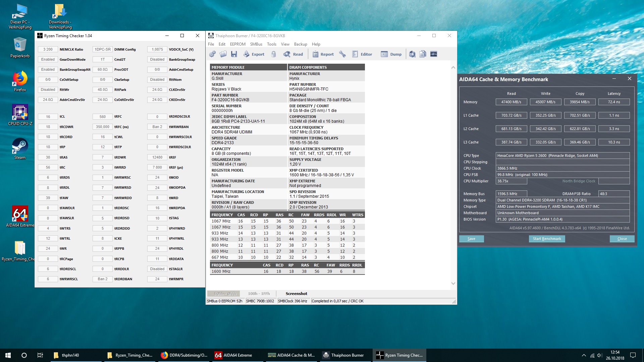
Task: Open Firefox from the taskbar
Action: pyautogui.click(x=184, y=355)
